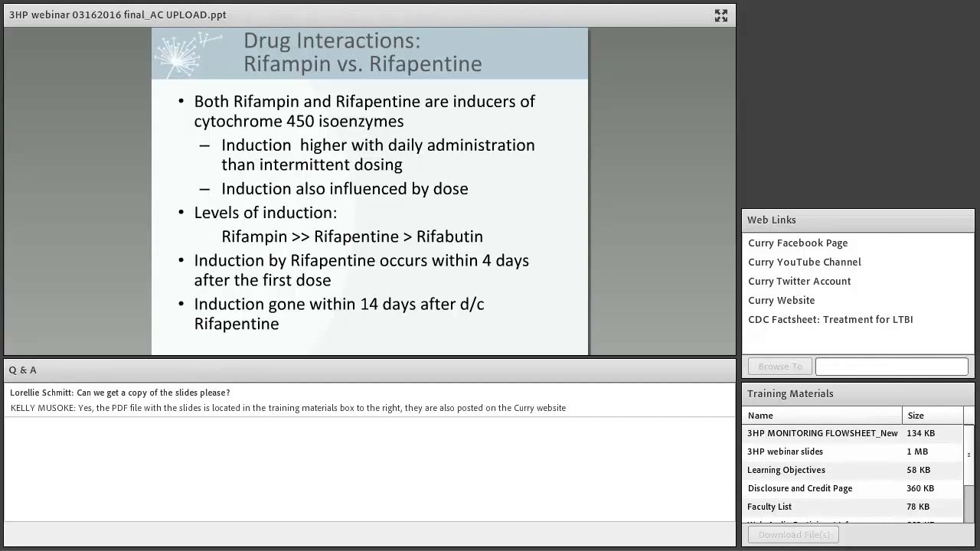Sort training materials by Name column

(822, 416)
